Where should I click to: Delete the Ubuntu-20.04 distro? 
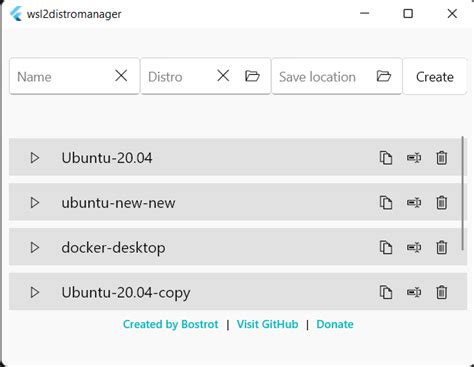(x=442, y=158)
